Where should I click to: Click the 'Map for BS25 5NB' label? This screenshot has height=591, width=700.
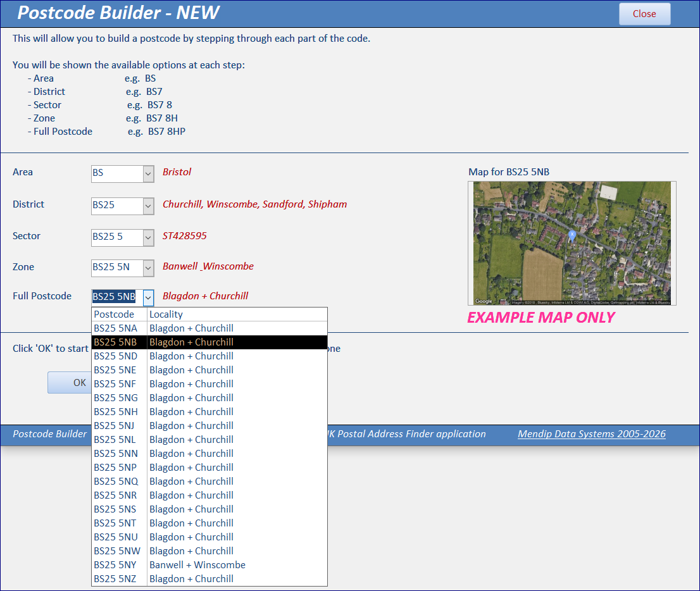click(x=509, y=172)
